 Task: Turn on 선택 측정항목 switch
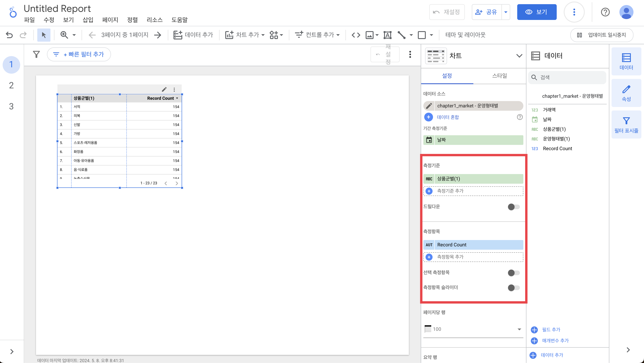513,272
